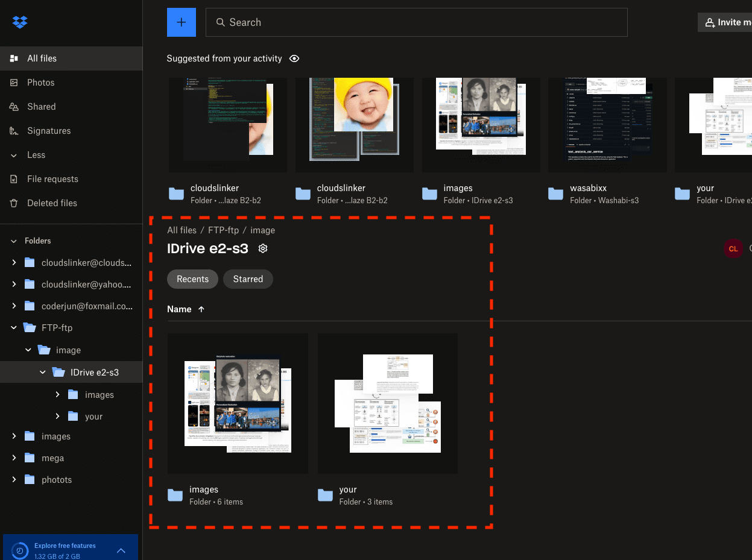Focus the Search input field

coord(417,22)
